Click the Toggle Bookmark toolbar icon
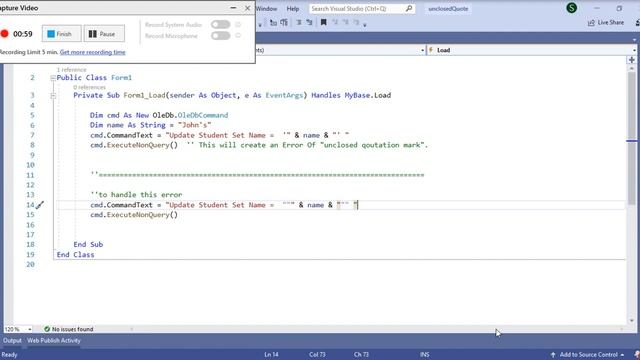 pyautogui.click(x=323, y=22)
